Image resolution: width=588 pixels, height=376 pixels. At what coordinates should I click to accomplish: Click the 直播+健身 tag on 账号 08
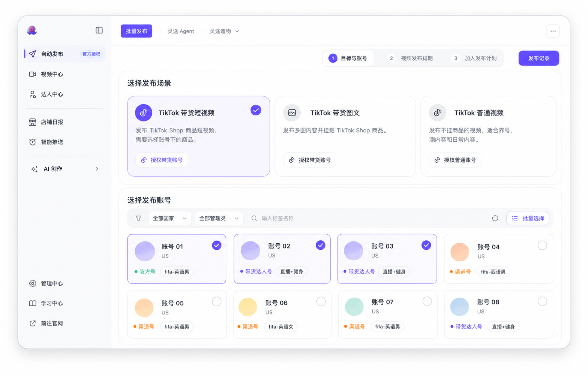[503, 327]
